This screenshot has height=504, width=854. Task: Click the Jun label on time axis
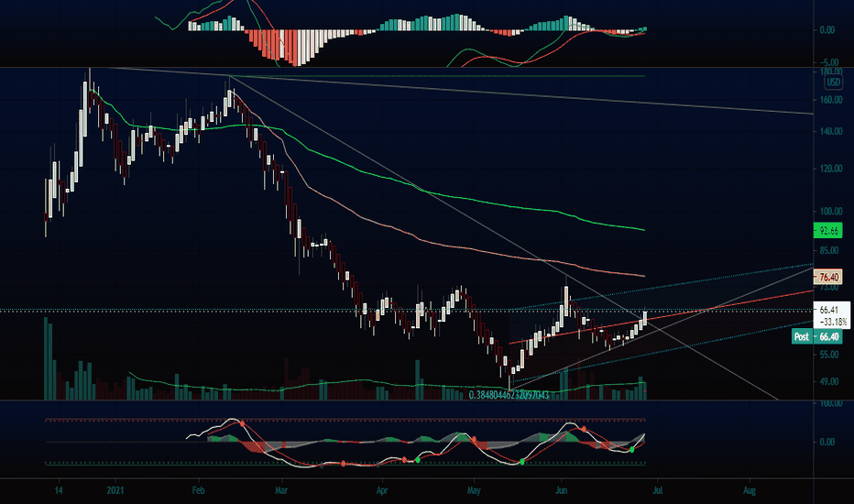click(561, 490)
